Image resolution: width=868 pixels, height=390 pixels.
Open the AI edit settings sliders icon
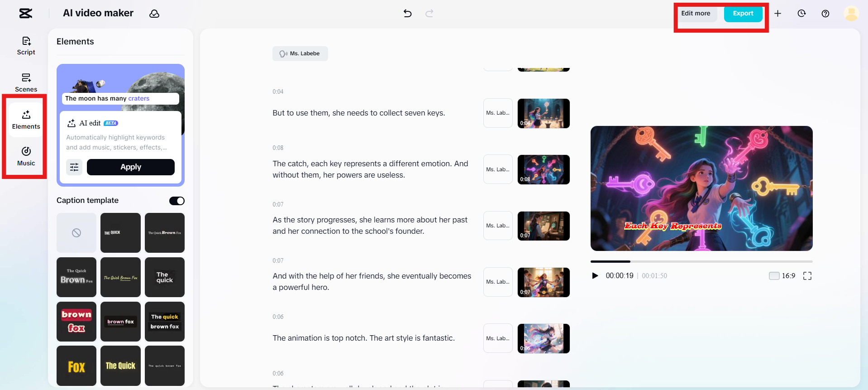pos(74,167)
